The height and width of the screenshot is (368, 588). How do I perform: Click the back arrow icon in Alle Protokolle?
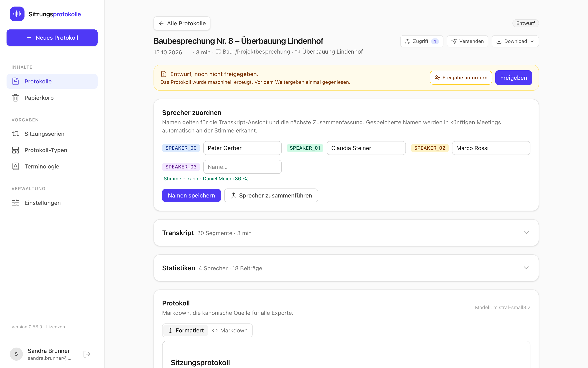161,23
